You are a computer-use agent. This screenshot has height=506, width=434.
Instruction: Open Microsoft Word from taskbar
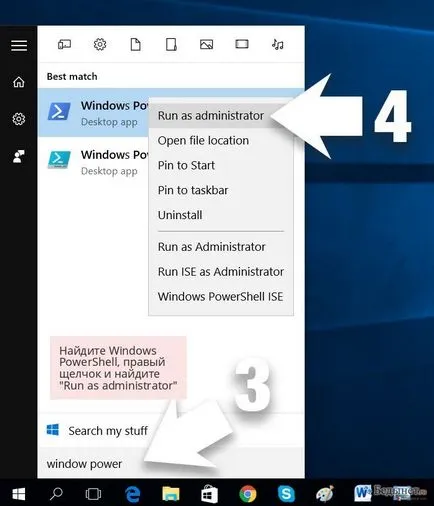[362, 493]
